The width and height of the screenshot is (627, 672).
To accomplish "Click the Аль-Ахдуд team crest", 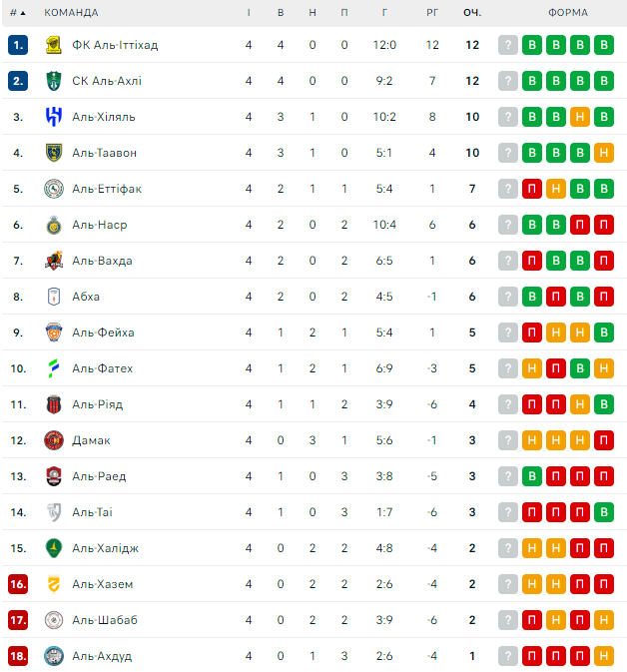I will [x=54, y=656].
